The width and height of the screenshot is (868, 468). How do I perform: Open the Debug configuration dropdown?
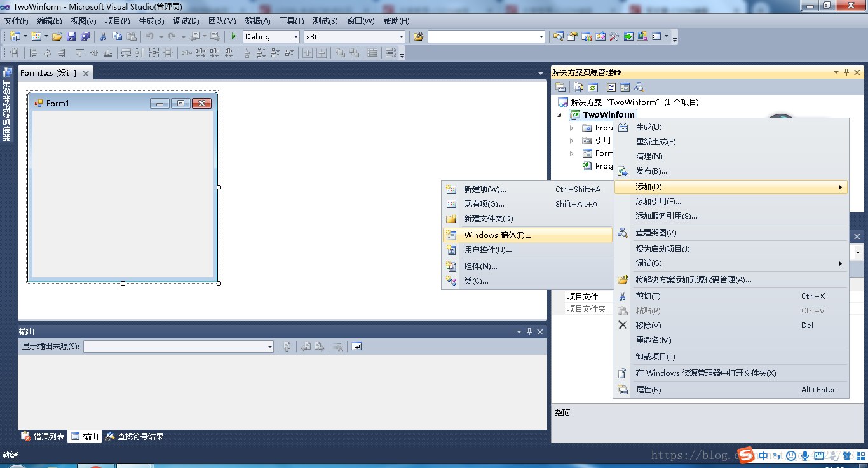(295, 37)
